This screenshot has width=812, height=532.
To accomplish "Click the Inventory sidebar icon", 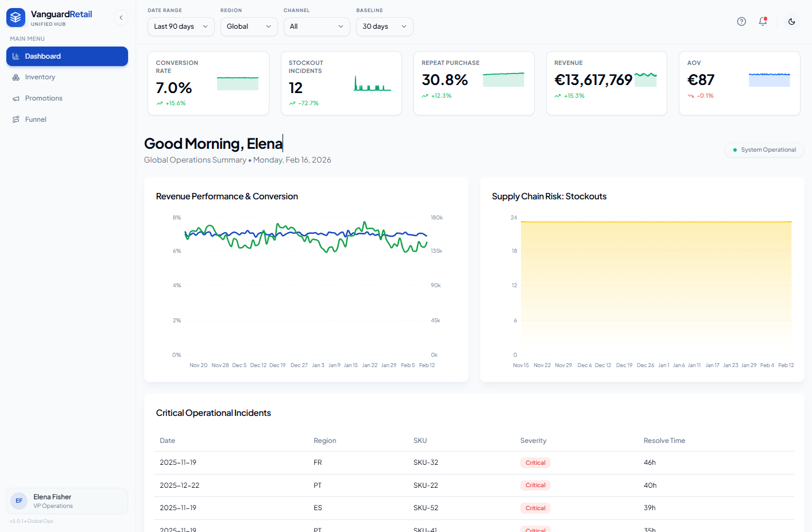I will coord(16,77).
